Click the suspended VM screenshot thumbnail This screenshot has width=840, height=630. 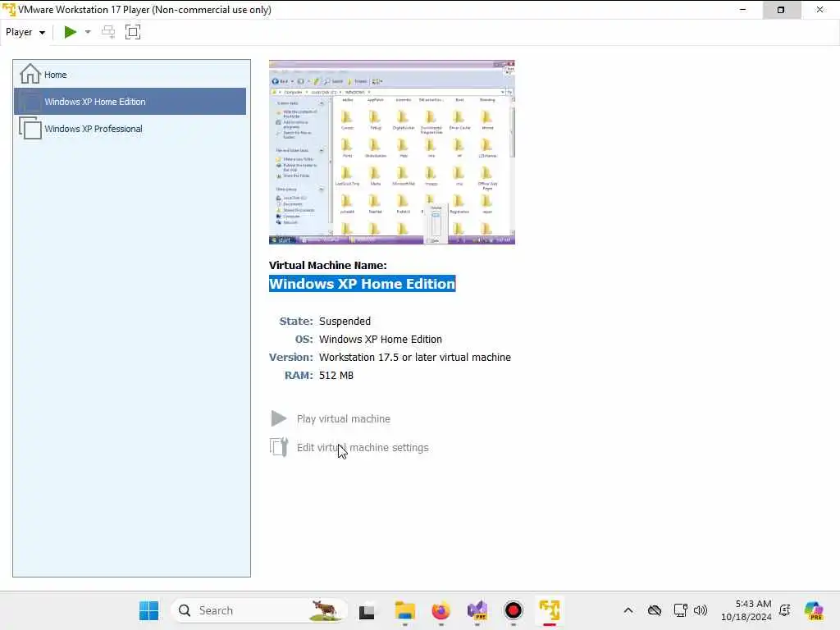(x=391, y=152)
